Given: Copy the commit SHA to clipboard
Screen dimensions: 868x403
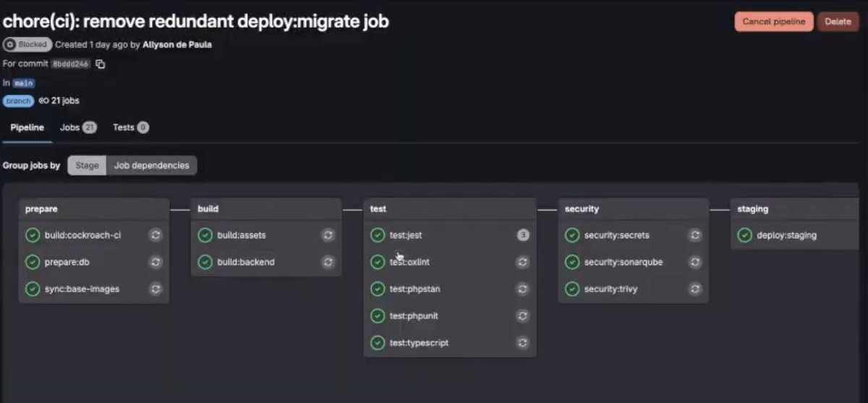Looking at the screenshot, I should [101, 64].
